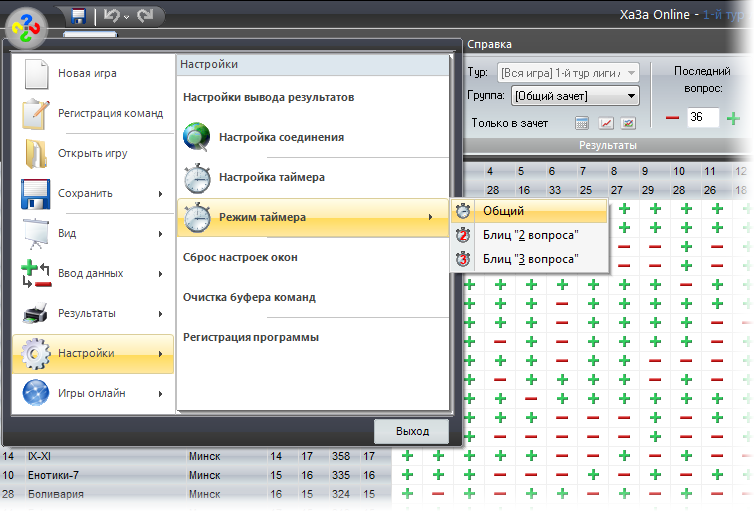This screenshot has height=512, width=755.
Task: Open the Справка ribbon tab
Action: tap(489, 44)
